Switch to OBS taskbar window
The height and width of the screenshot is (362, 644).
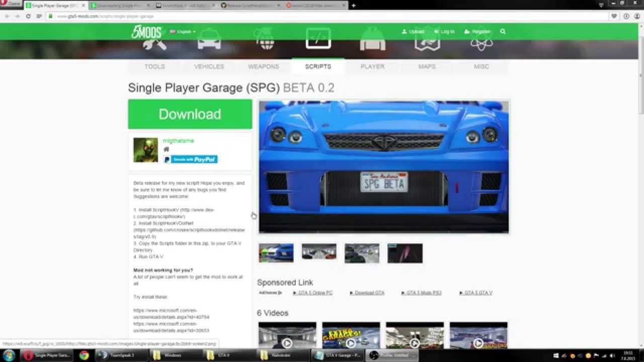[391, 355]
